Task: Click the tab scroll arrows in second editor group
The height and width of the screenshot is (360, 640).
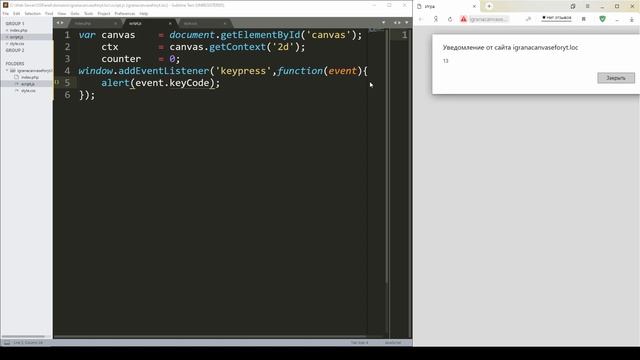Action: (397, 23)
